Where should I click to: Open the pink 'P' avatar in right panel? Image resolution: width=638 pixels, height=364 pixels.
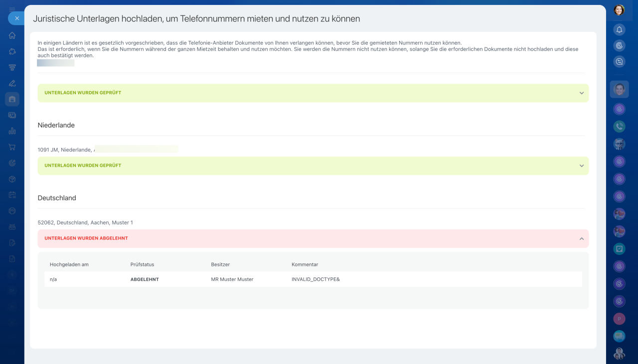click(619, 319)
